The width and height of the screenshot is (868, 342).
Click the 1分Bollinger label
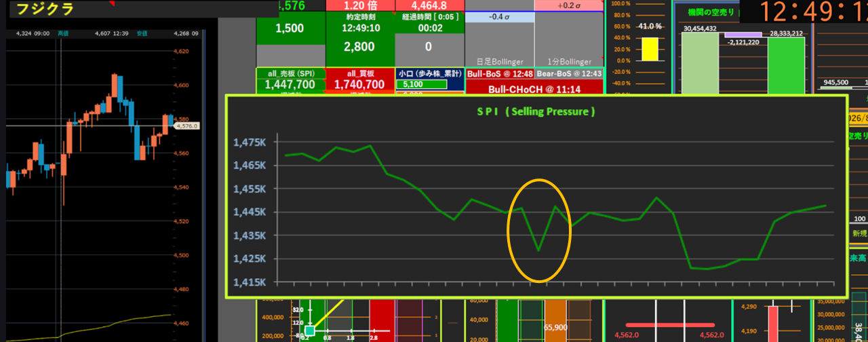[x=569, y=61]
